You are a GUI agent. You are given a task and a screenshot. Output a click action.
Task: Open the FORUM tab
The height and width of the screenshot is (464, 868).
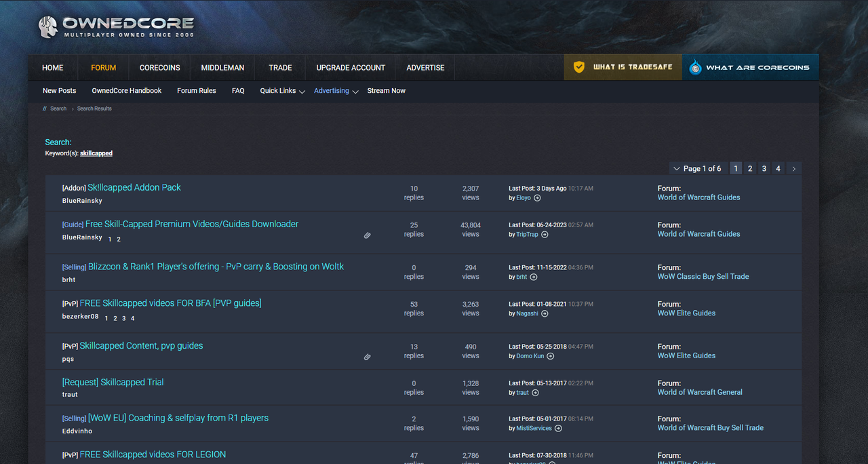coord(104,68)
